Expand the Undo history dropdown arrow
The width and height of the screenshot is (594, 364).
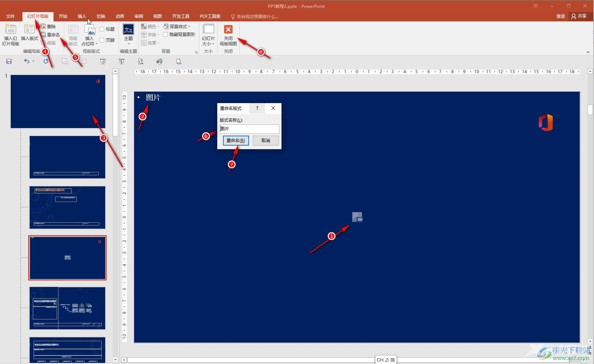33,61
